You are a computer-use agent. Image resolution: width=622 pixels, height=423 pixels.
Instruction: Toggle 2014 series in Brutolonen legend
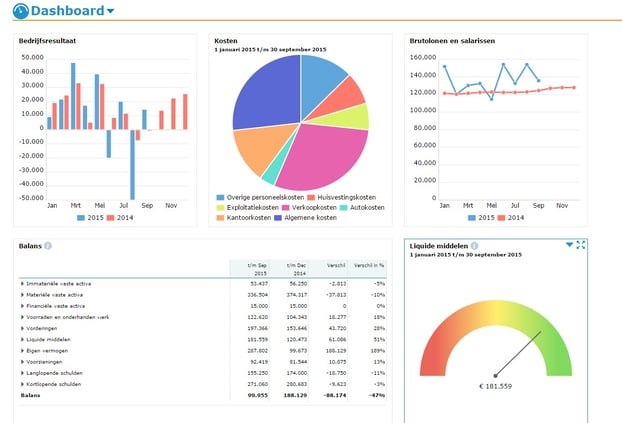click(x=511, y=217)
